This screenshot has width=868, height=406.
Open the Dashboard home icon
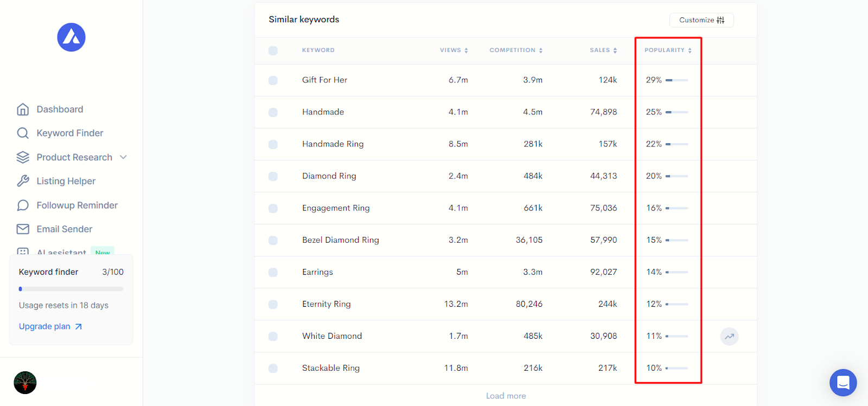coord(23,109)
